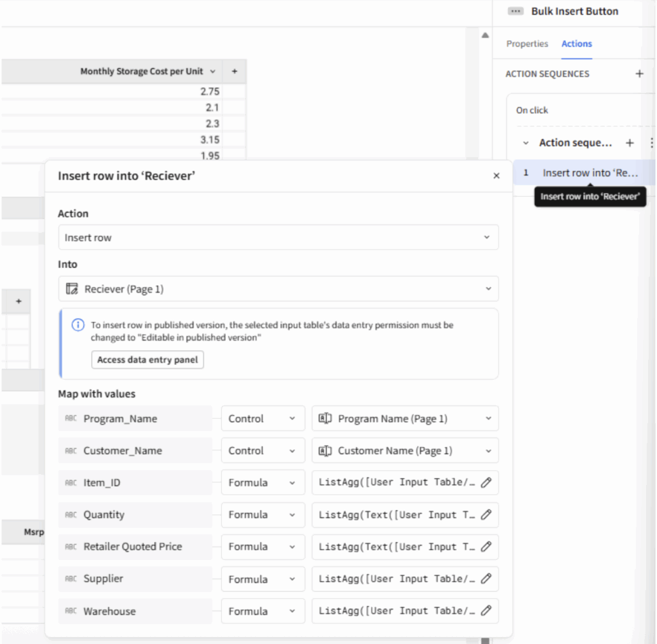
Task: Edit the Warehouse formula with pencil icon
Action: (486, 611)
